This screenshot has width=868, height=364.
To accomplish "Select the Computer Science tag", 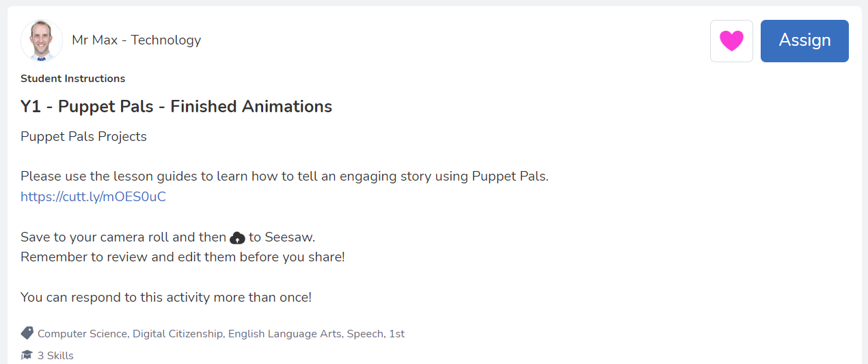I will 82,334.
